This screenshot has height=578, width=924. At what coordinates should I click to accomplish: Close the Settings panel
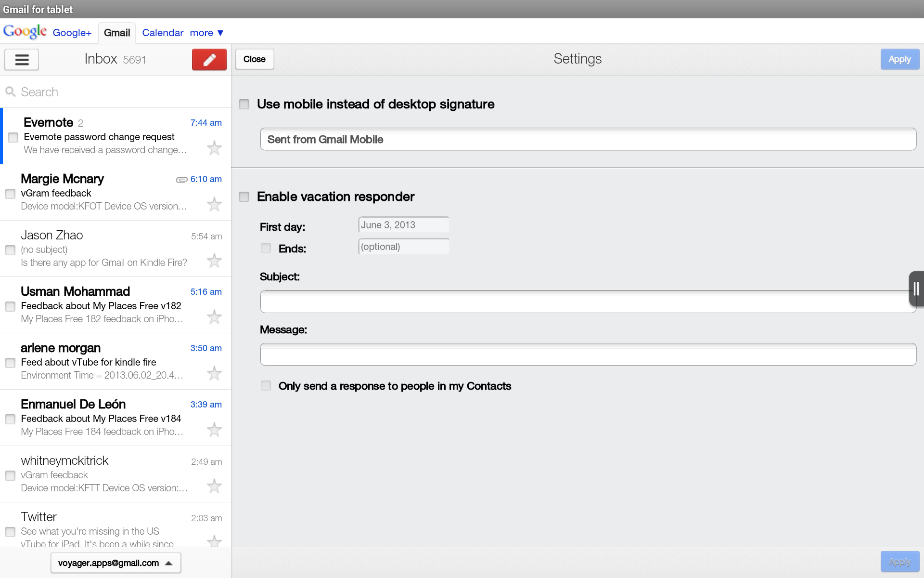click(x=254, y=59)
